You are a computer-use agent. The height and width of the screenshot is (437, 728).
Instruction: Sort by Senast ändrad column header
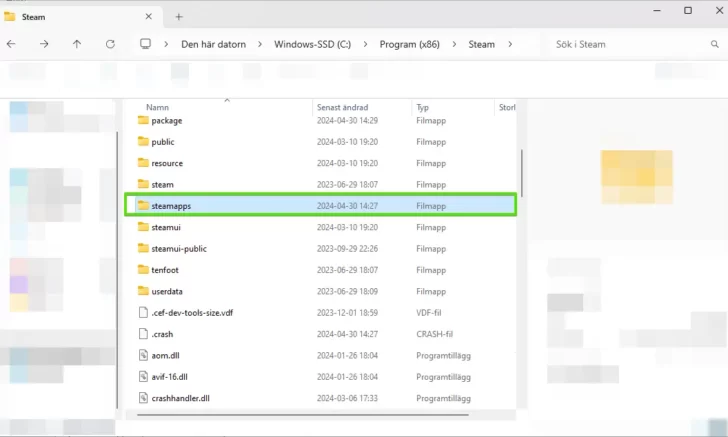click(342, 107)
